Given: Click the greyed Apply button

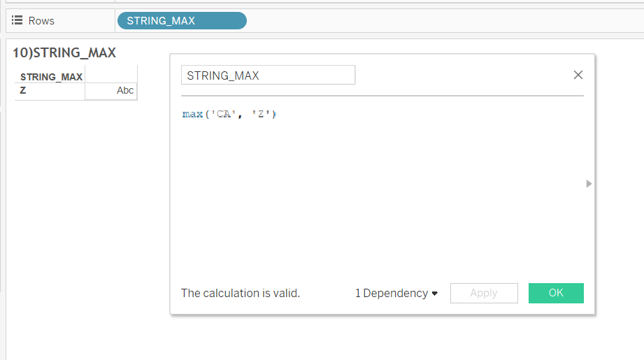Looking at the screenshot, I should click(484, 293).
